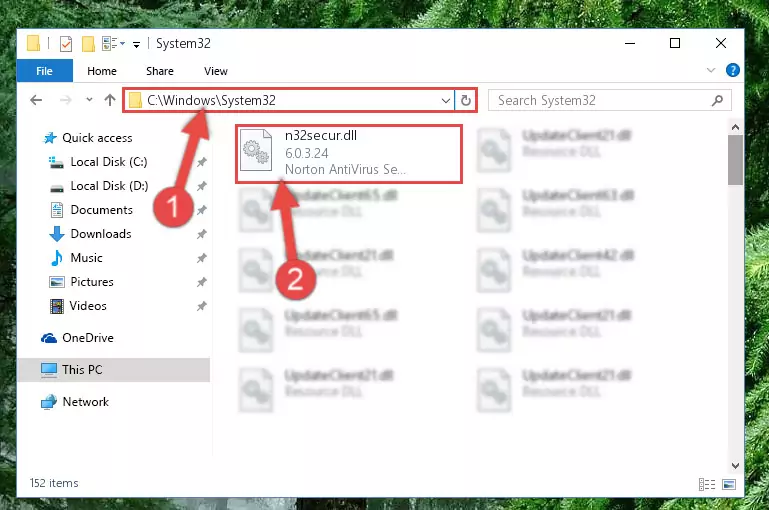
Task: Click the New folder quick access icon
Action: pos(88,44)
